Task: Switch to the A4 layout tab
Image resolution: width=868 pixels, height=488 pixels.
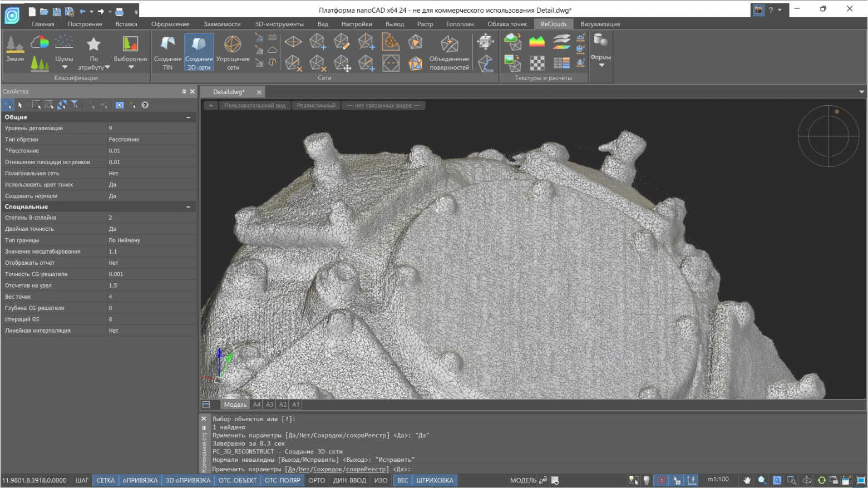Action: 257,405
